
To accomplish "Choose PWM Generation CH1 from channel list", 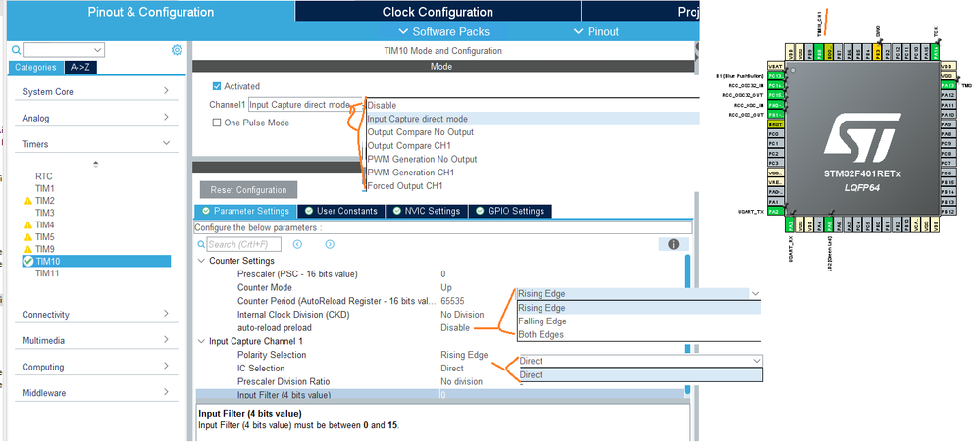I will coord(411,173).
